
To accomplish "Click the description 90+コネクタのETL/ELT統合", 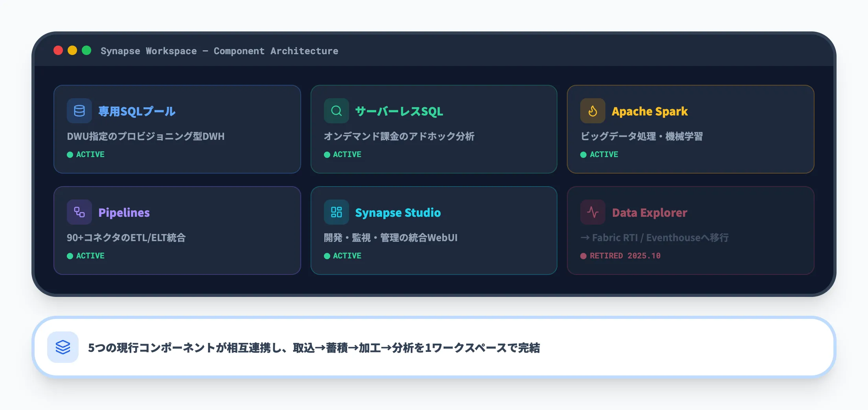I will pyautogui.click(x=126, y=238).
